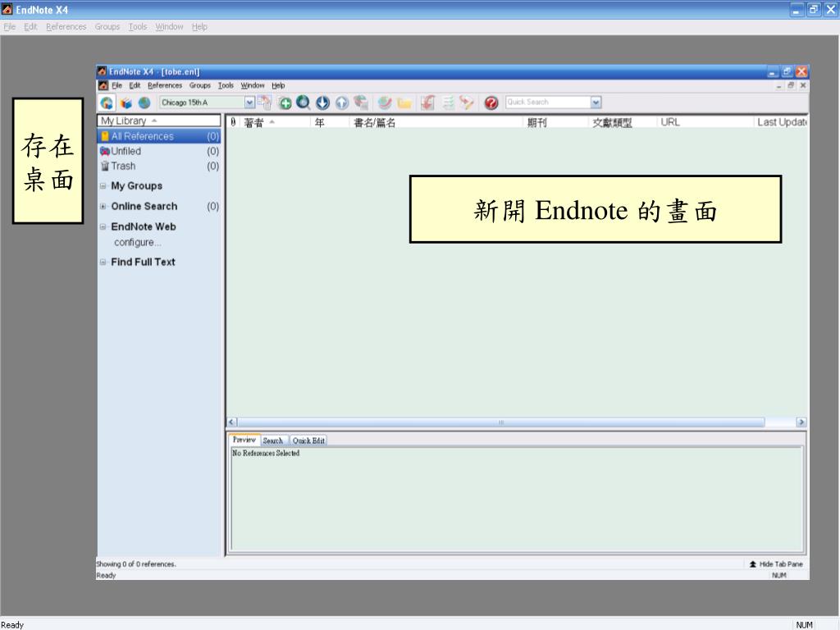Open Online Search magnifier globe icon
This screenshot has width=840, height=630.
point(304,103)
